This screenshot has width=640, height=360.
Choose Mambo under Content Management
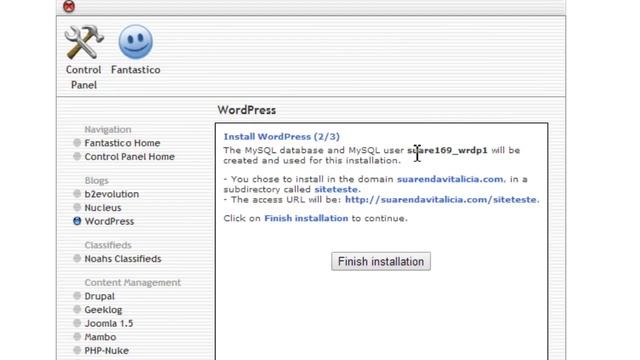100,337
